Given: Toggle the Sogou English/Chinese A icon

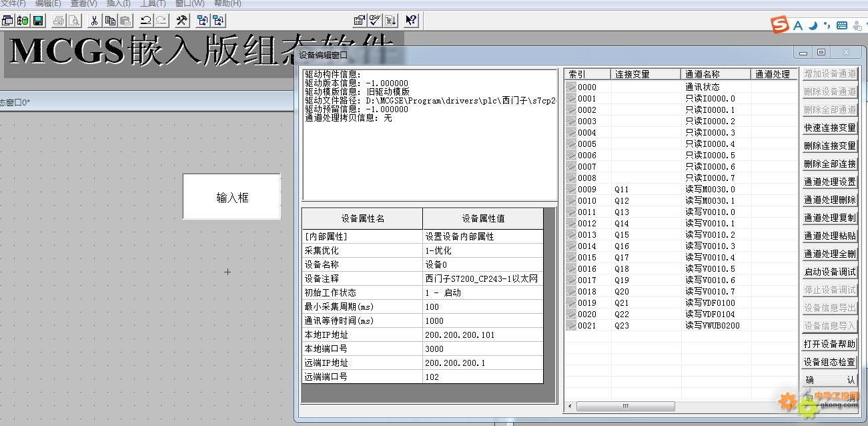Looking at the screenshot, I should (x=798, y=25).
